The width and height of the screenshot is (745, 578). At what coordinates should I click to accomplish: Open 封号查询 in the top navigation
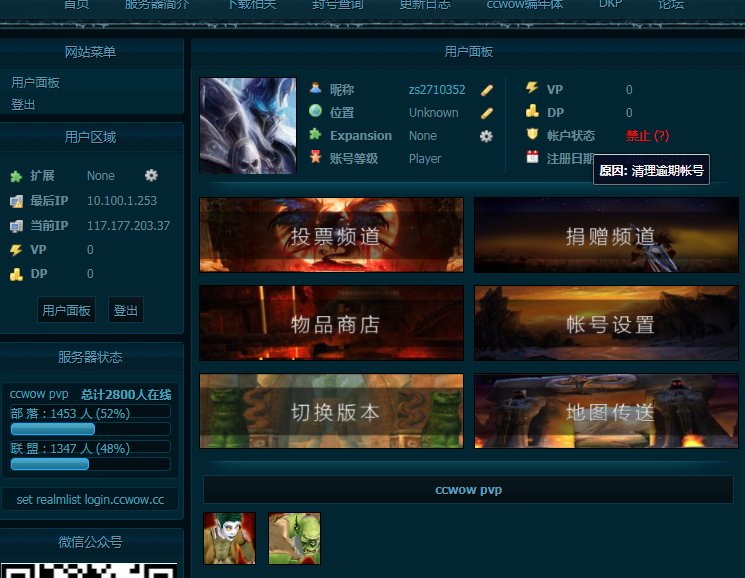point(338,5)
